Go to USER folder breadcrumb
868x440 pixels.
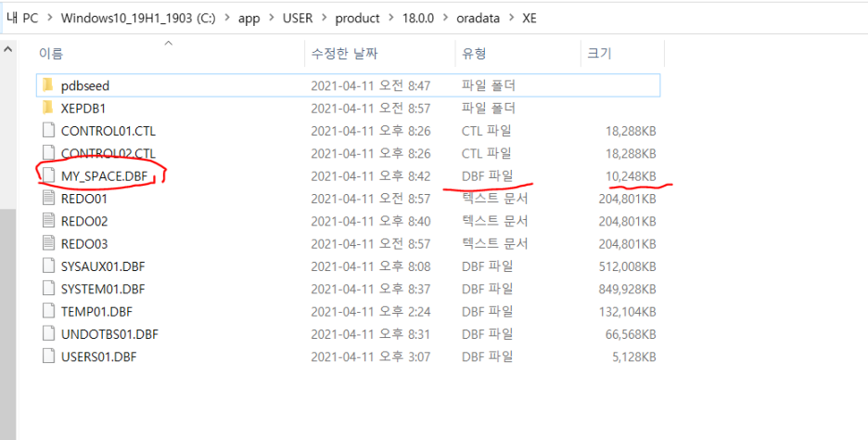[x=298, y=18]
